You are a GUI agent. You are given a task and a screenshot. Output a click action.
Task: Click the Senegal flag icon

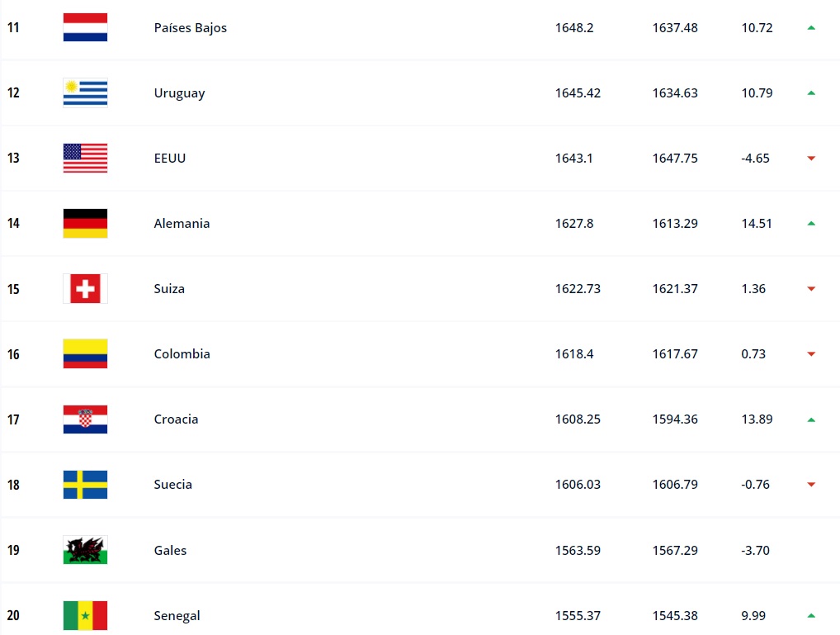[85, 615]
